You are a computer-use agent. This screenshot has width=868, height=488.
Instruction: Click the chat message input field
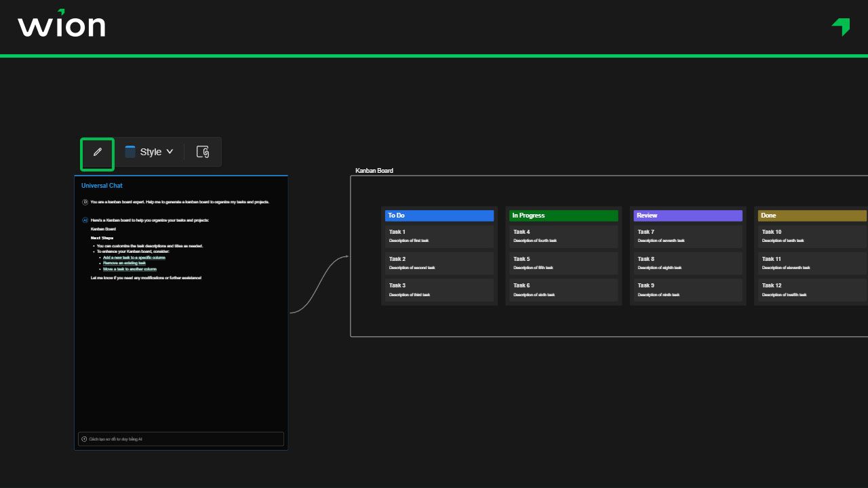tap(183, 439)
